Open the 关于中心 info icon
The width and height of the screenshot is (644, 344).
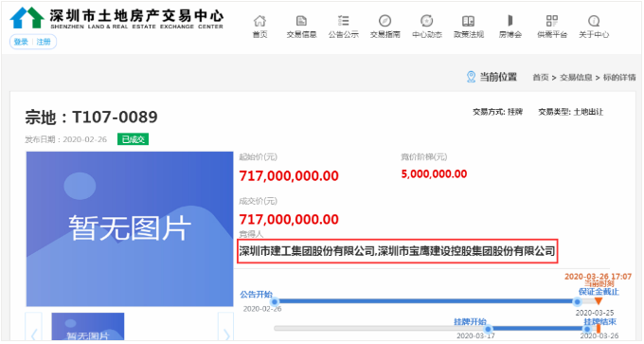coord(594,21)
